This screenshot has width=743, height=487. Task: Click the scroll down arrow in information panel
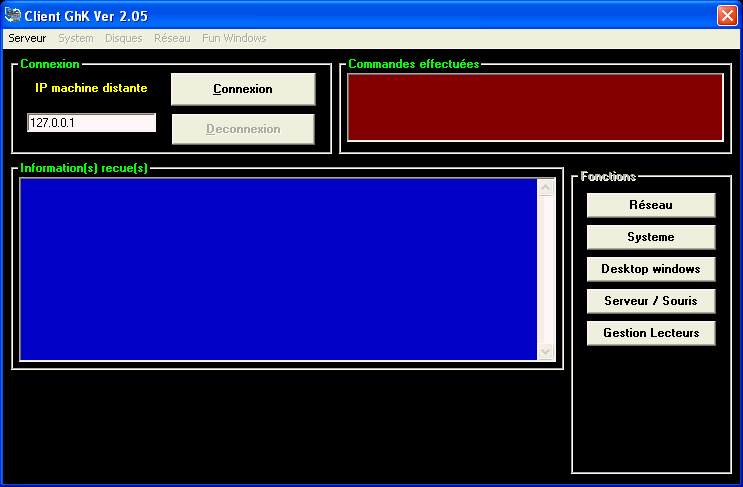pyautogui.click(x=545, y=351)
